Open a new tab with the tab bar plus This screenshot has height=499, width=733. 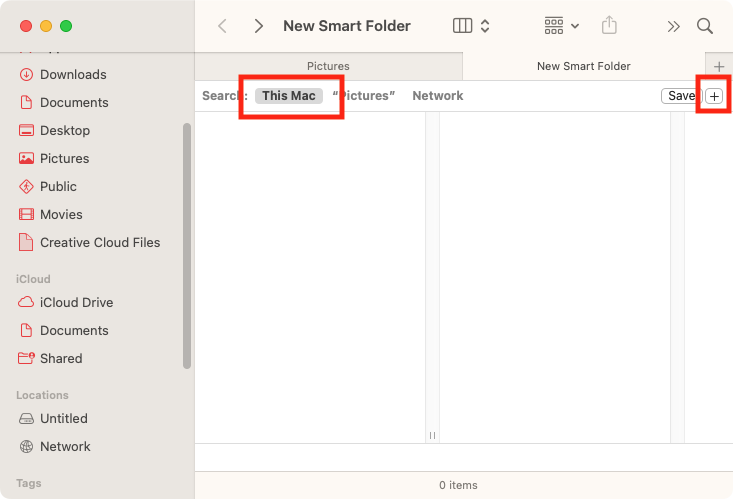pyautogui.click(x=719, y=67)
